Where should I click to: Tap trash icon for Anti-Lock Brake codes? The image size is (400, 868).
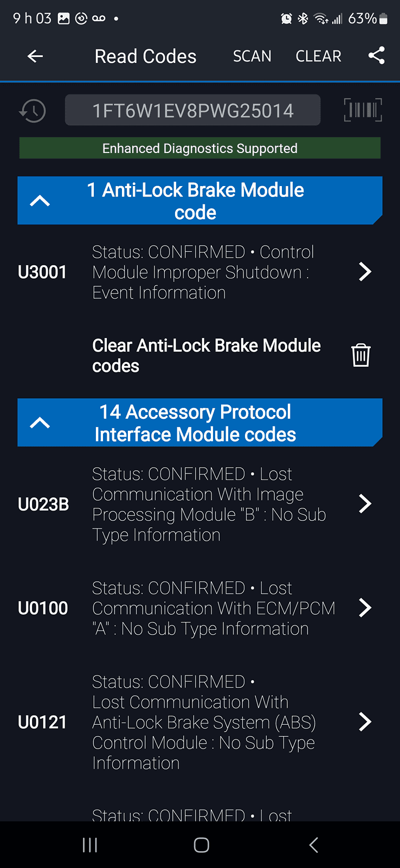coord(361,355)
